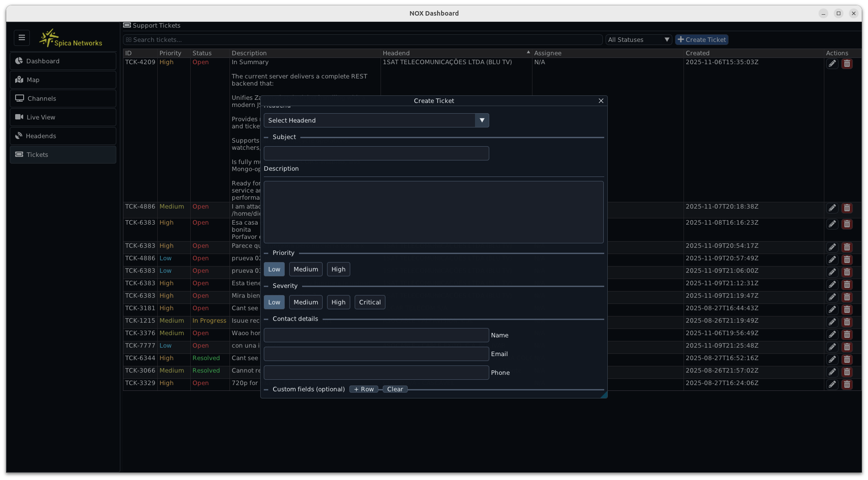
Task: Set Severity to Low
Action: click(274, 302)
